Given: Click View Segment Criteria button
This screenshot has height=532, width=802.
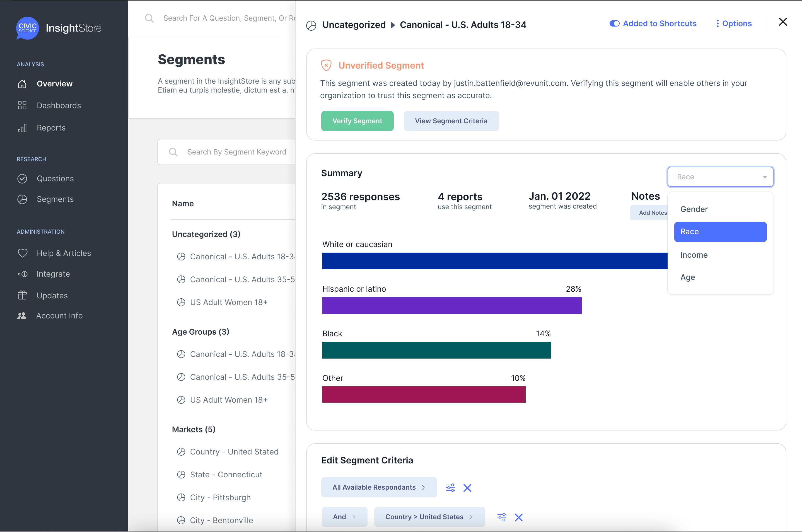Looking at the screenshot, I should [x=451, y=121].
